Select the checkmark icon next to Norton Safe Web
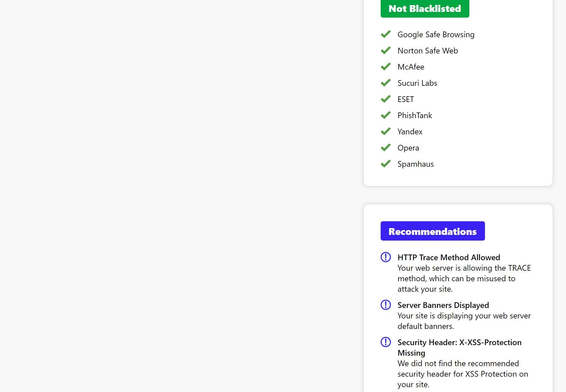The image size is (566, 392). coord(385,50)
